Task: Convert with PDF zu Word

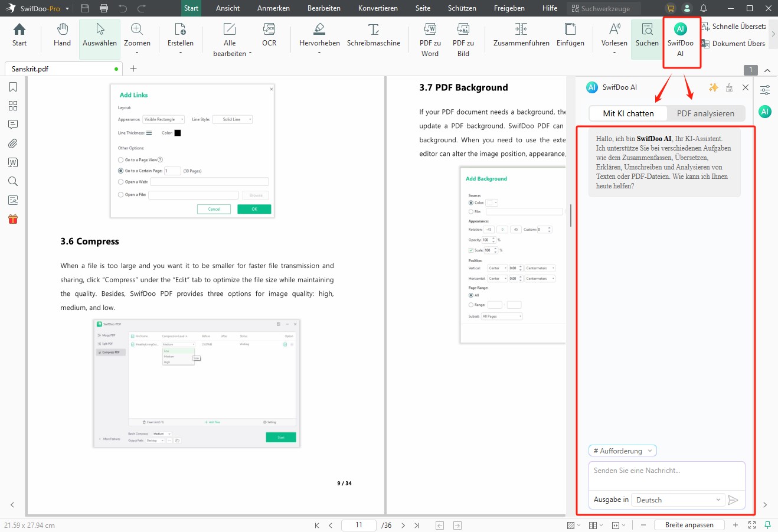Action: click(x=430, y=40)
